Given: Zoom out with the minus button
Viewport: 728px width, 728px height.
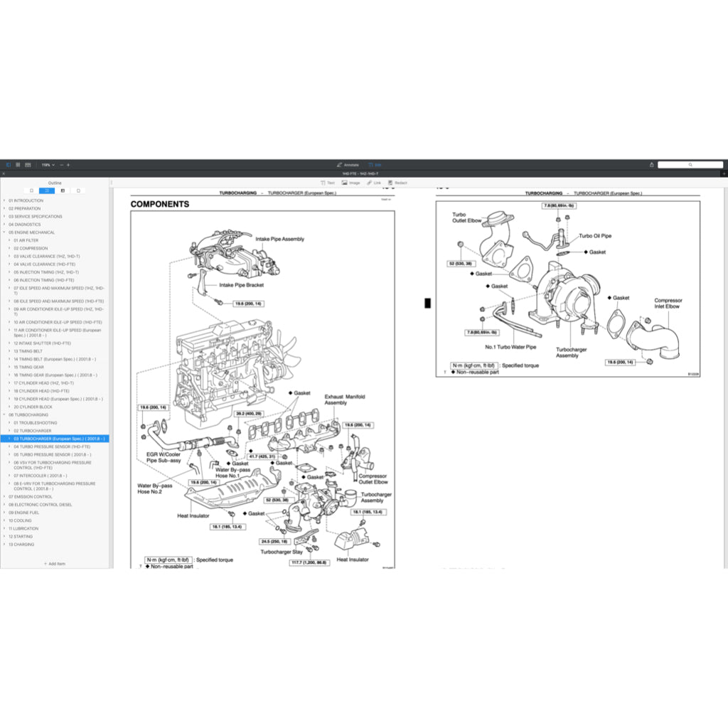Looking at the screenshot, I should (61, 165).
